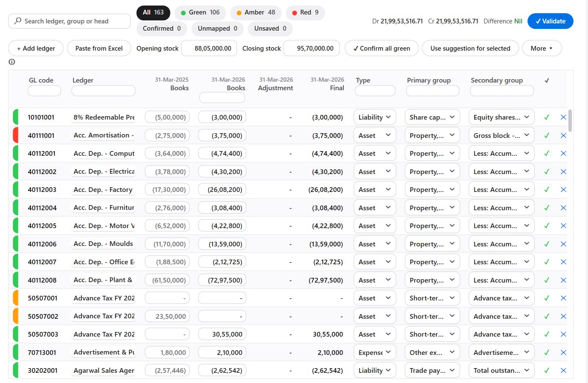Click blue X for ledger 50507001
This screenshot has width=588, height=383.
click(x=563, y=298)
